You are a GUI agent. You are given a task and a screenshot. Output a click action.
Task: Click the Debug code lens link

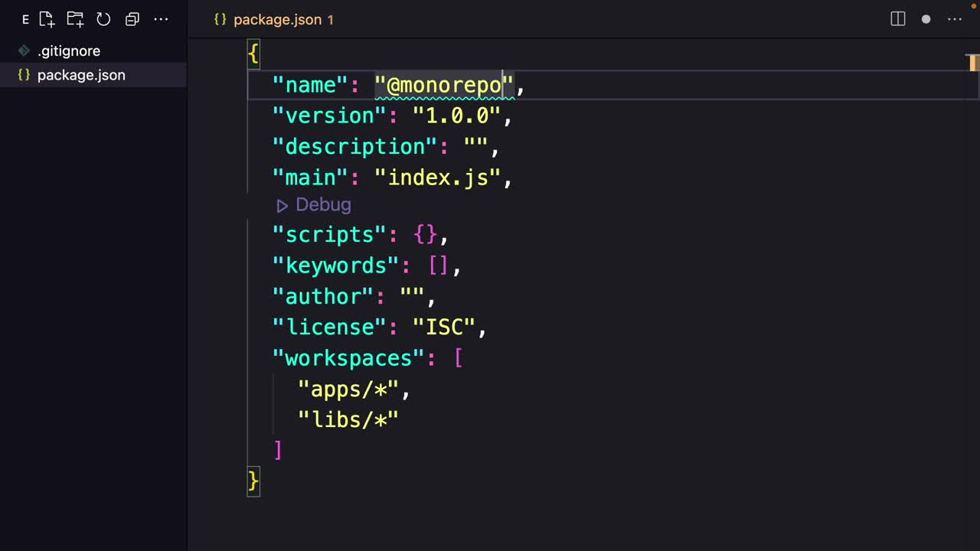(323, 205)
